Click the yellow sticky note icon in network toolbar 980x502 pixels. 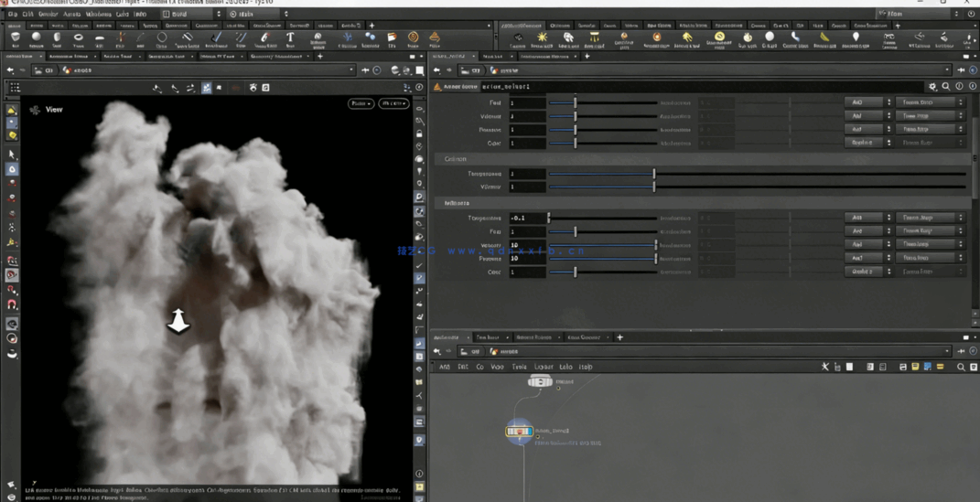[915, 368]
